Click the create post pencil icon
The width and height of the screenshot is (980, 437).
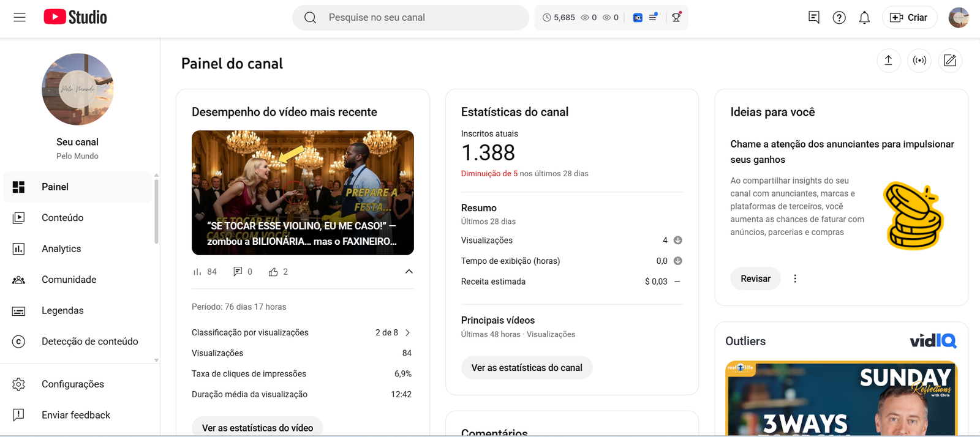pos(950,60)
